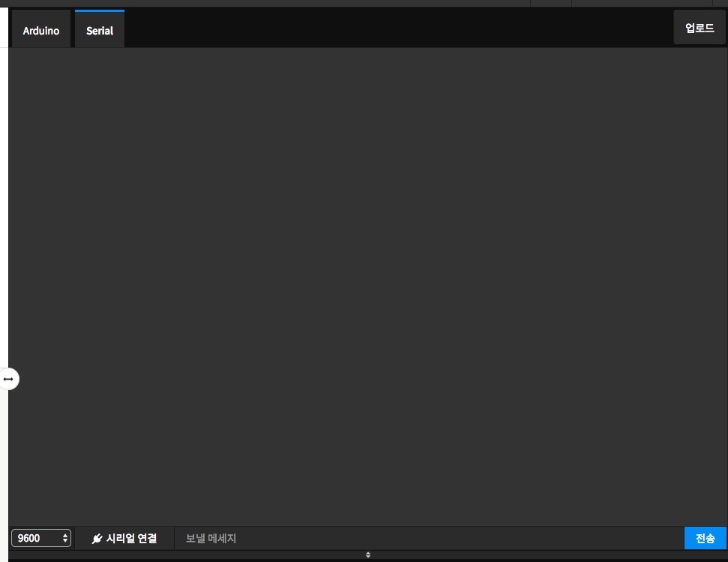
Task: Select the Serial tab
Action: point(100,30)
